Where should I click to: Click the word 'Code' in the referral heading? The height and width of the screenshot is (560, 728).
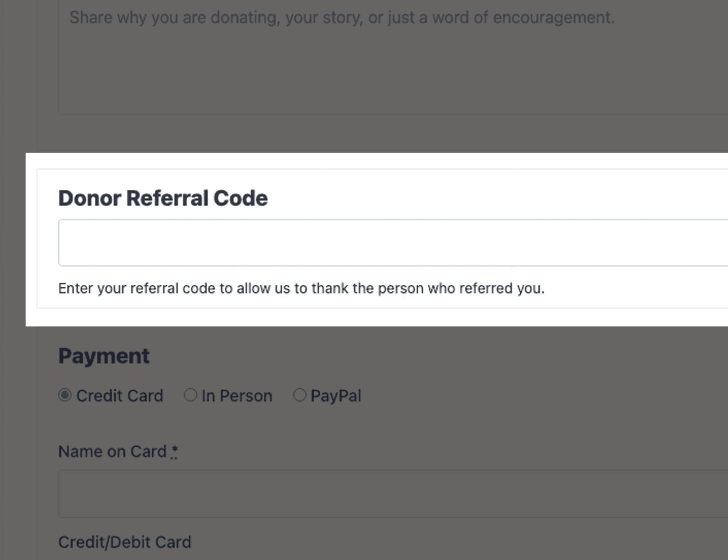tap(241, 198)
